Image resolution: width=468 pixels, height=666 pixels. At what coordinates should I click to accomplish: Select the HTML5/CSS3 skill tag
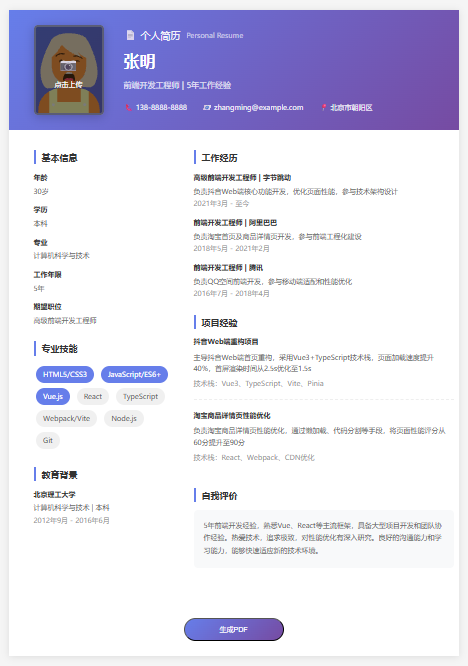65,374
